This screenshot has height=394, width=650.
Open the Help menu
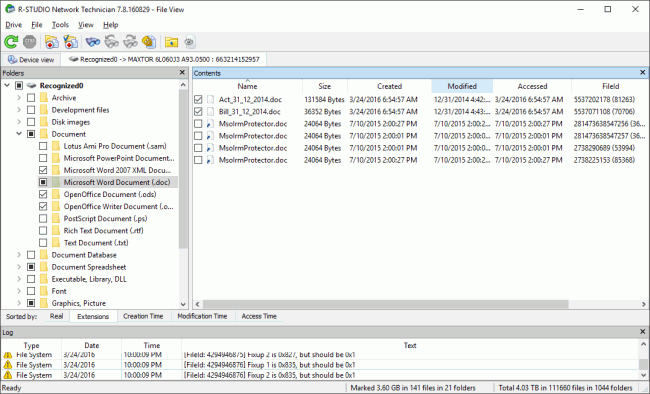click(111, 25)
